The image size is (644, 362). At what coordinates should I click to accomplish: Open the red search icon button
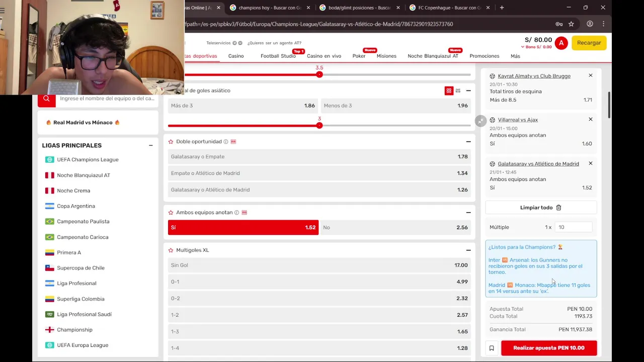tap(46, 99)
